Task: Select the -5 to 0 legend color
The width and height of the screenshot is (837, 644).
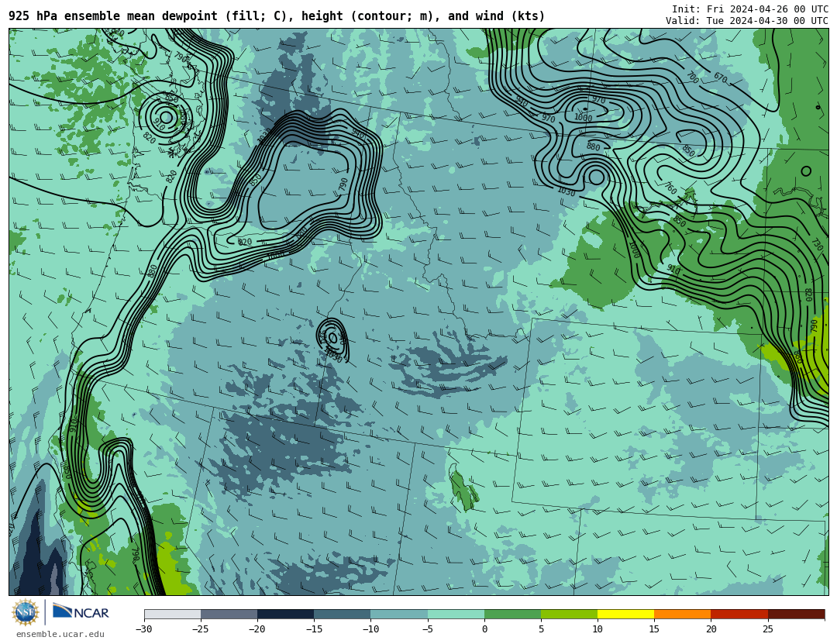Action: [x=456, y=614]
